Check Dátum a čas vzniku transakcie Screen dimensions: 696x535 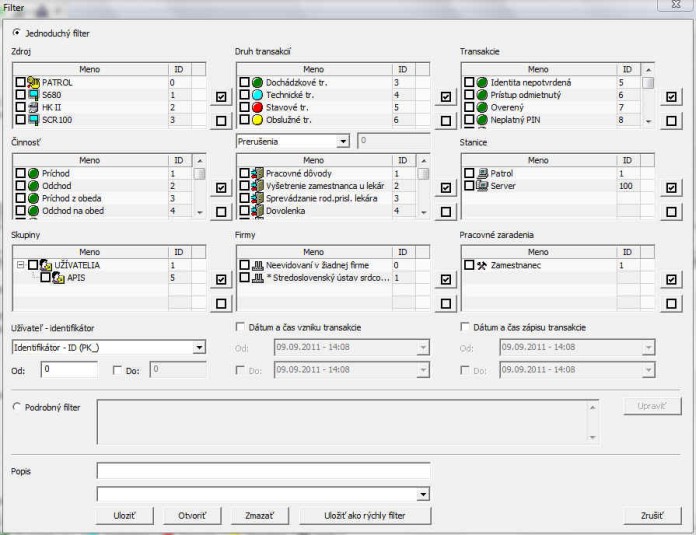pyautogui.click(x=240, y=327)
